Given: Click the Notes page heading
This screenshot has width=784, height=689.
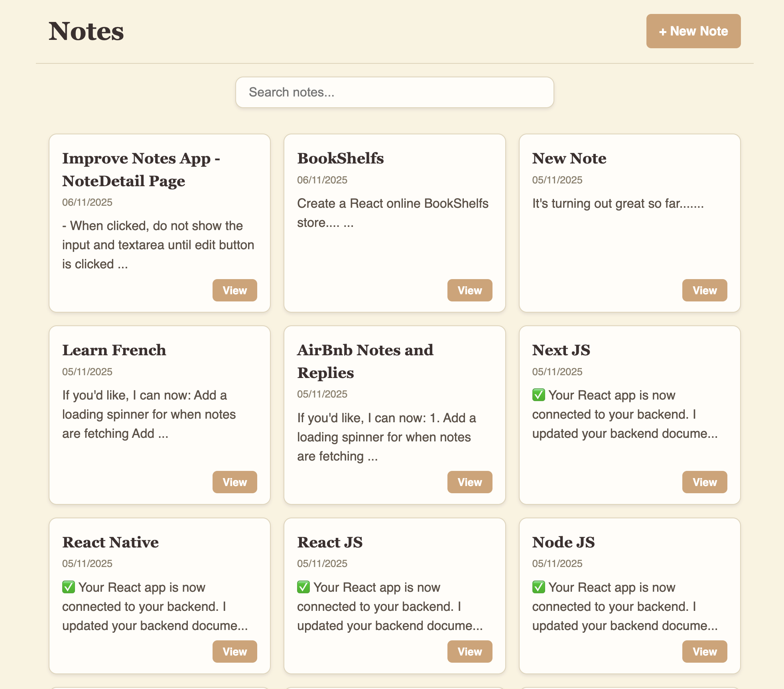Looking at the screenshot, I should click(85, 31).
